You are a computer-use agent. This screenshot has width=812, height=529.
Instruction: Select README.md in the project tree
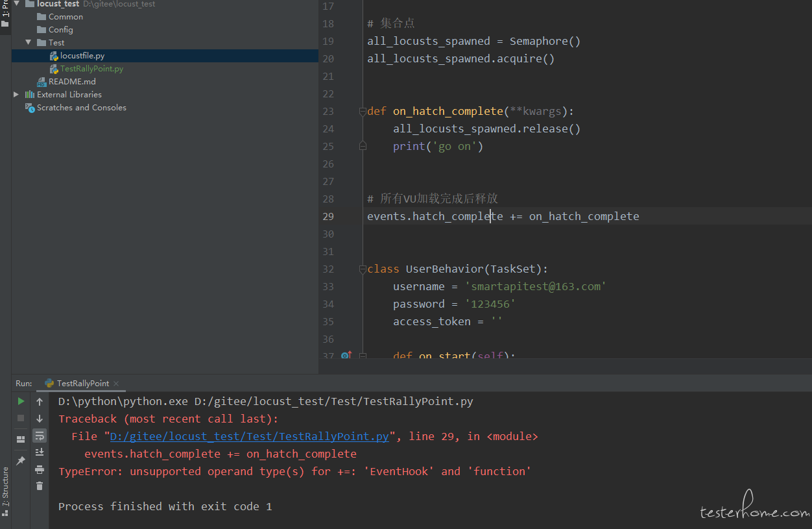(x=72, y=82)
